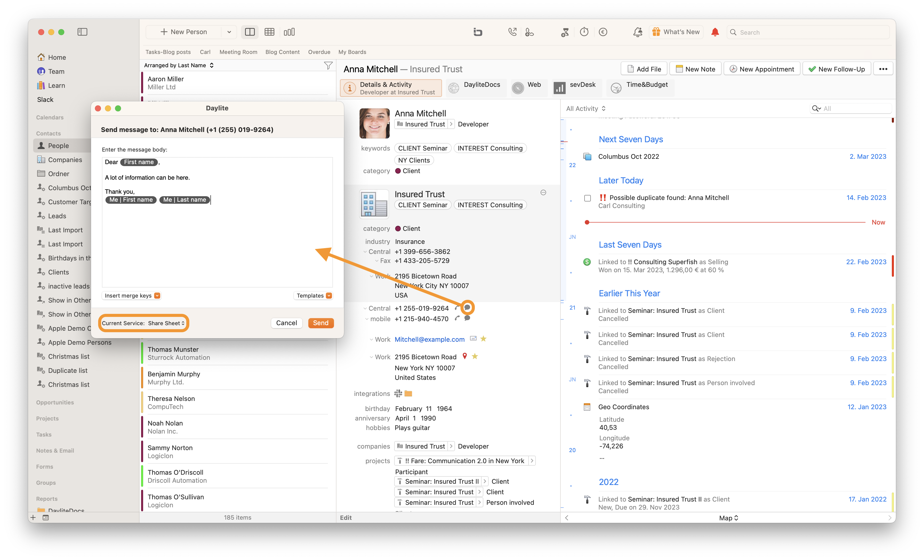Click the more options ellipsis button
The width and height of the screenshot is (924, 560).
(883, 69)
